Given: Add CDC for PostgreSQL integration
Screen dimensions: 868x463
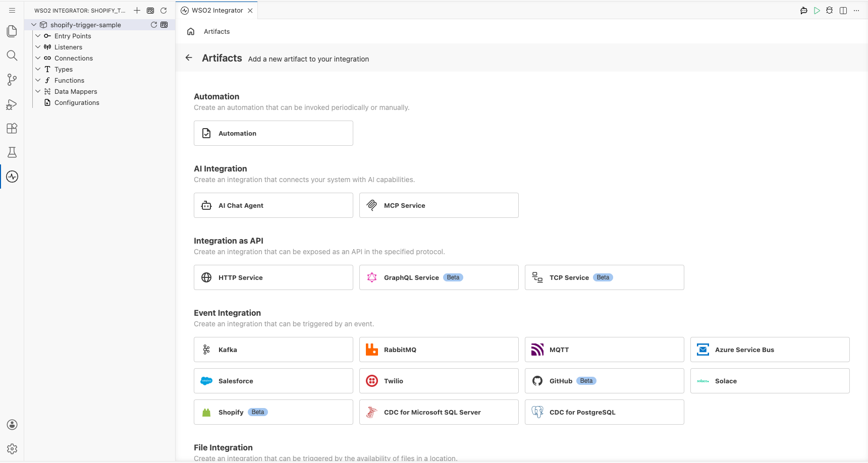Looking at the screenshot, I should [x=605, y=412].
